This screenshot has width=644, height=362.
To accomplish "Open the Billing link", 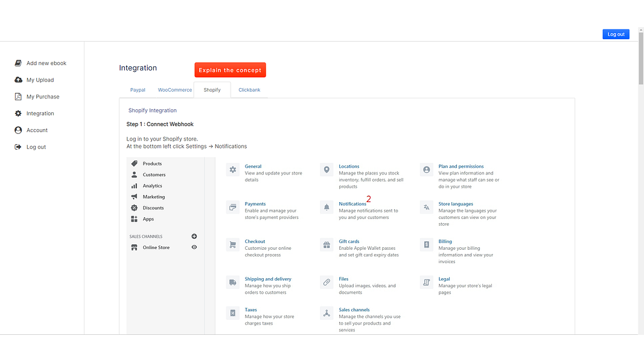I will point(445,241).
